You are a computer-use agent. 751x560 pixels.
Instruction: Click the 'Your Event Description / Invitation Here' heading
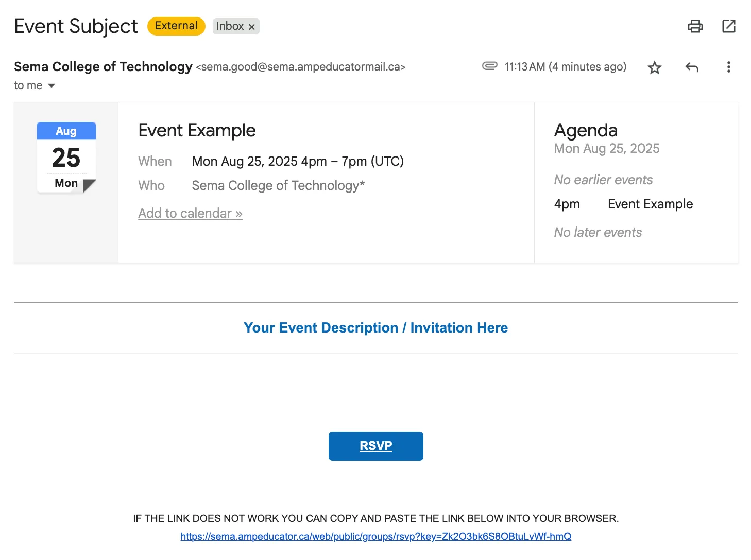tap(376, 328)
